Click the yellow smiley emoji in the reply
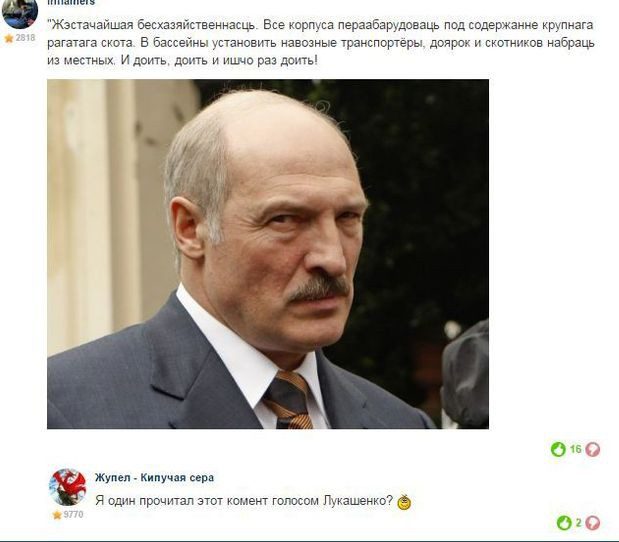 click(404, 502)
